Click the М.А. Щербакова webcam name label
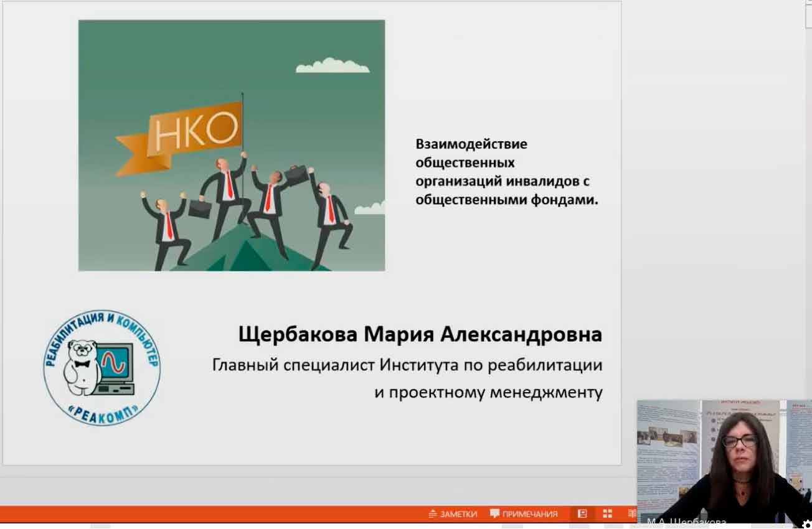Screen dimensions: 812x529 [x=686, y=522]
